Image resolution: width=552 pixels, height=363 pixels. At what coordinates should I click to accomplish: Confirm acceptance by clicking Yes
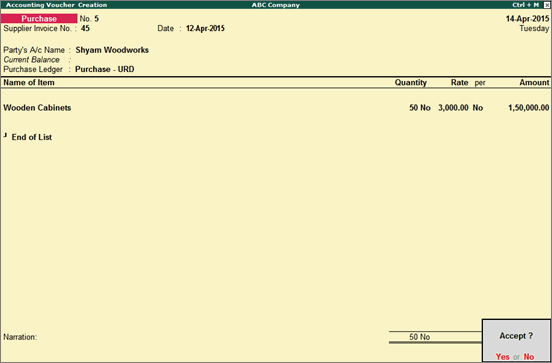click(x=502, y=357)
